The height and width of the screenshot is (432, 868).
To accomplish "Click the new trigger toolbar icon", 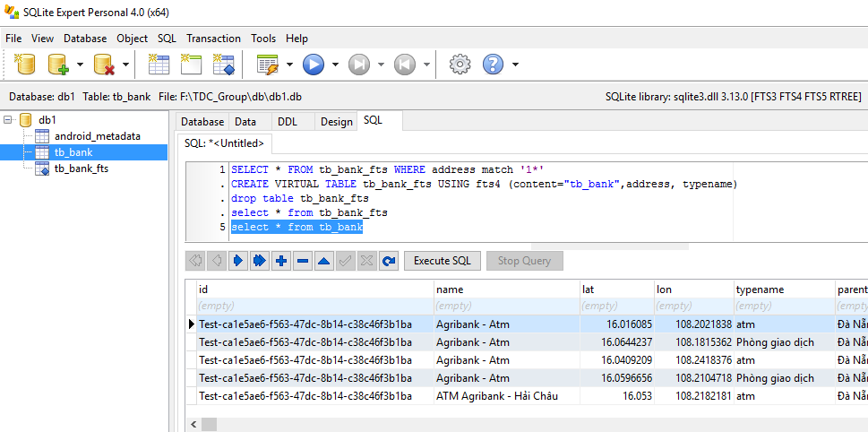I will click(224, 65).
